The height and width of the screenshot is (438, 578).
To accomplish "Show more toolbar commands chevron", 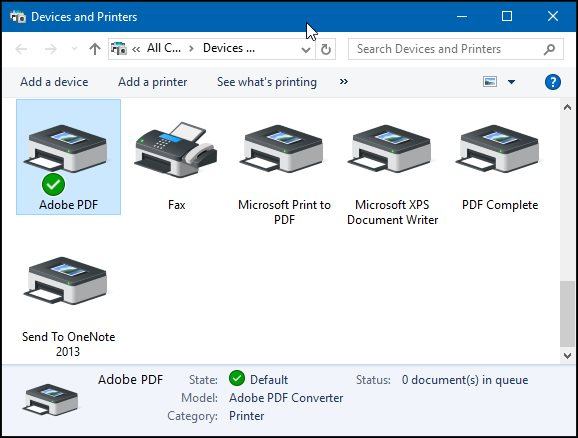I will (344, 81).
